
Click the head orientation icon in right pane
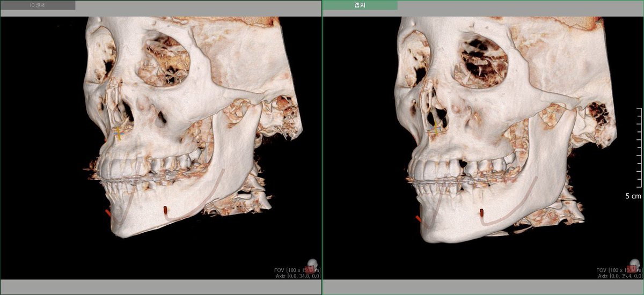click(634, 265)
